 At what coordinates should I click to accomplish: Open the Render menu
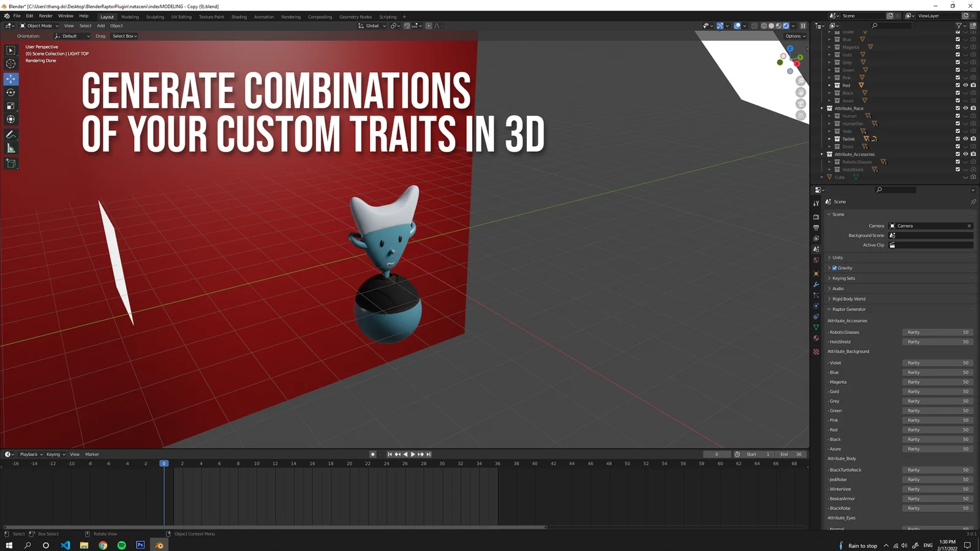pos(45,15)
